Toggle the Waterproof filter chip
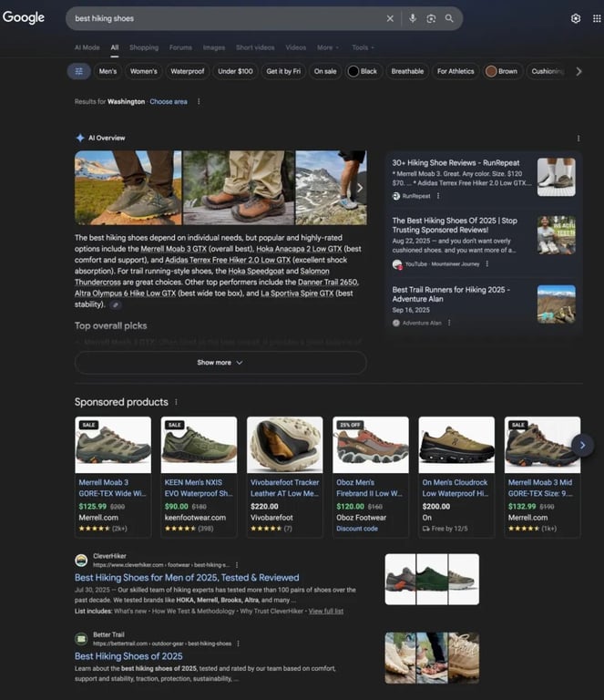 point(188,71)
